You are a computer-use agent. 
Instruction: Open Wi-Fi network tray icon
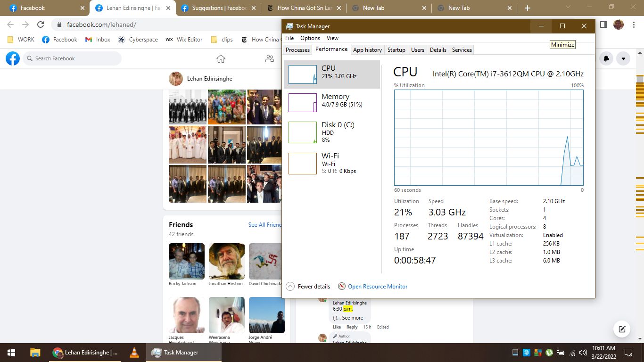(572, 353)
